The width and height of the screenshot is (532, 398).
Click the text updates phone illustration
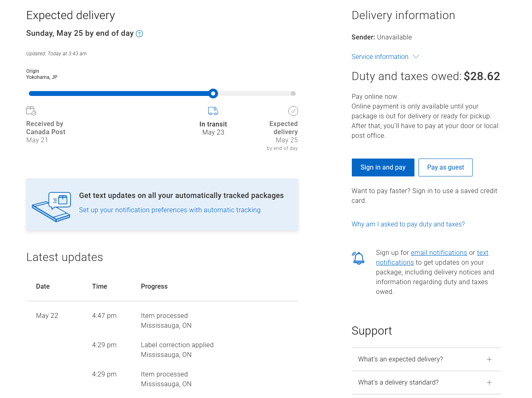tap(52, 207)
